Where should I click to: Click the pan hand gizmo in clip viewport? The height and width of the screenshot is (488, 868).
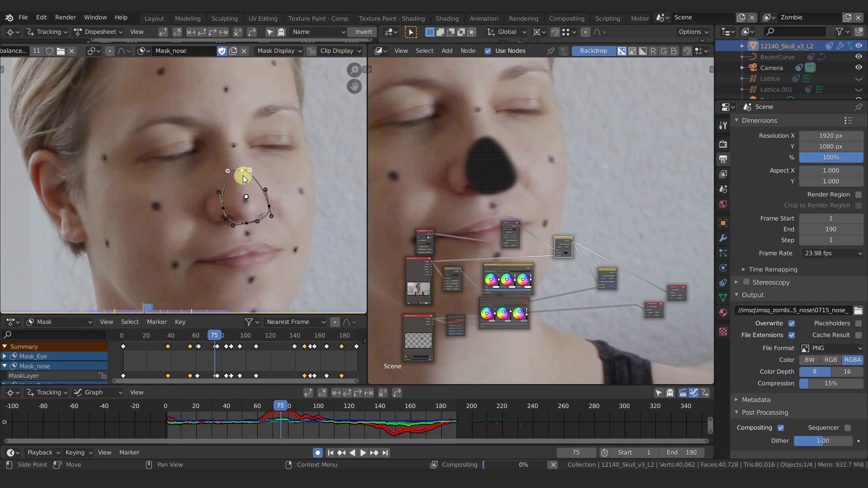[354, 86]
